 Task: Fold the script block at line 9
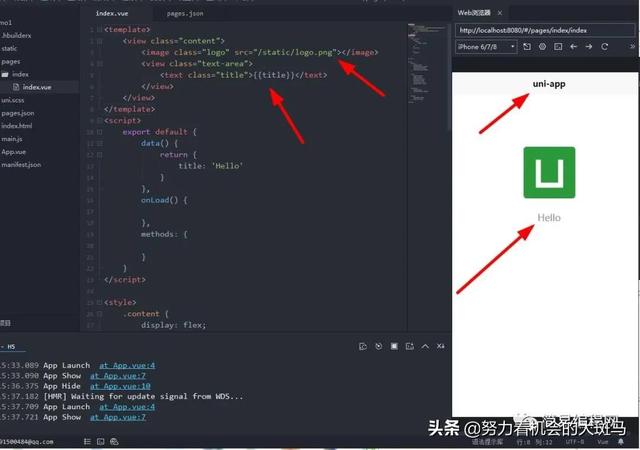click(99, 120)
